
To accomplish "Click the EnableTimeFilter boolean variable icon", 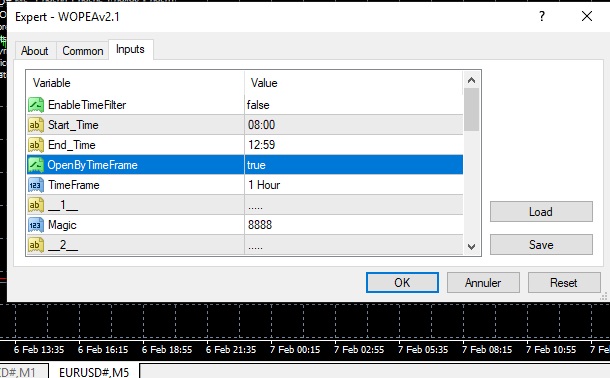I will tap(36, 105).
